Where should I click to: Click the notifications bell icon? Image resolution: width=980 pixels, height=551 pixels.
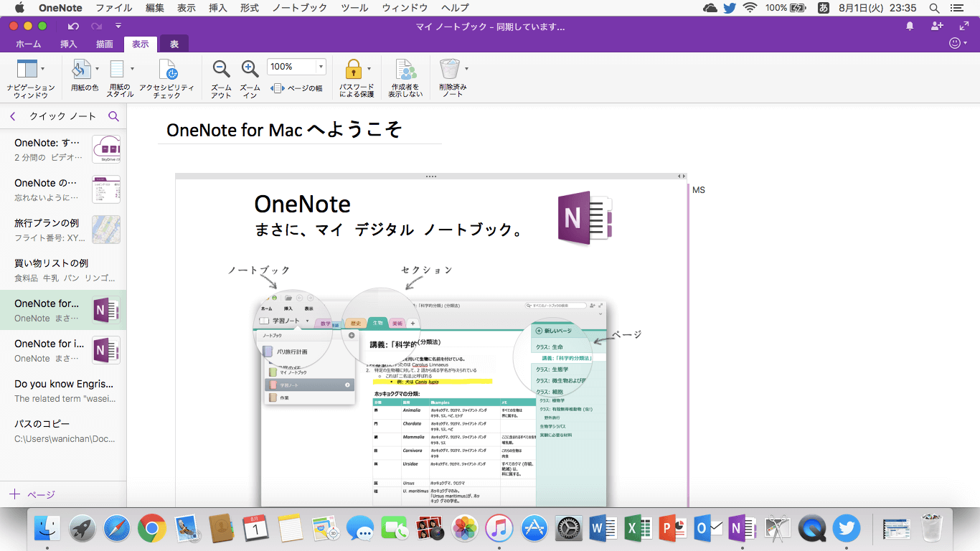[910, 27]
